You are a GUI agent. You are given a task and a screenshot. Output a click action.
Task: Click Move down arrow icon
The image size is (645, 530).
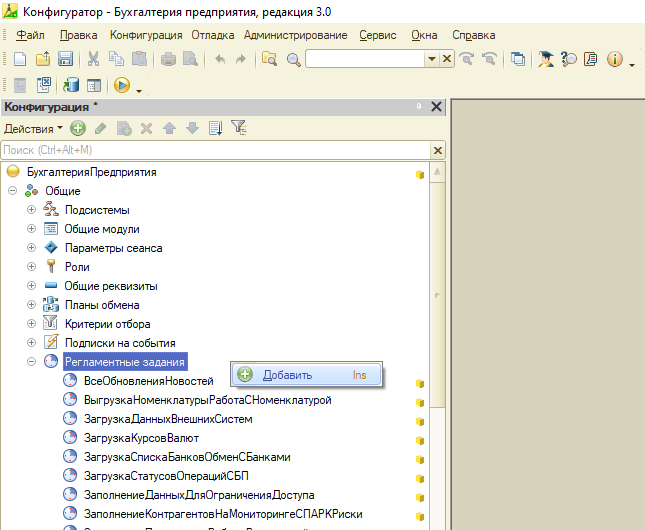pyautogui.click(x=193, y=128)
